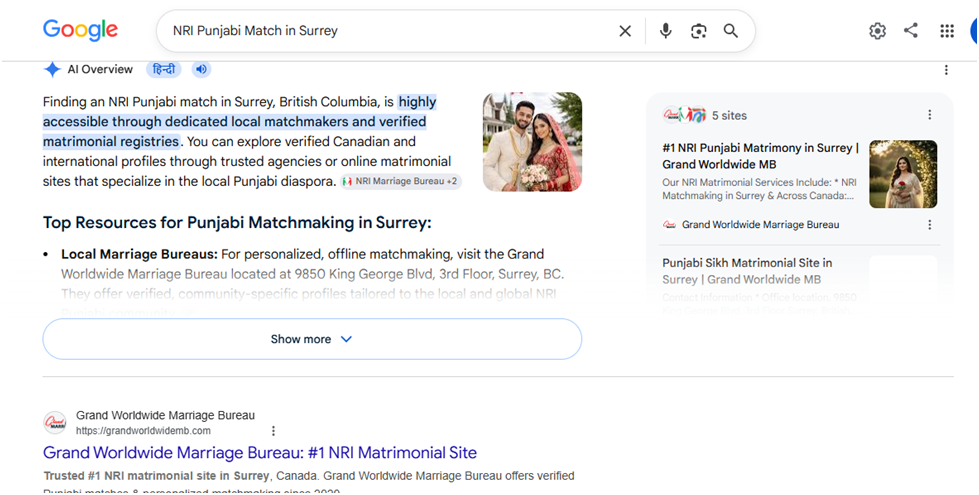This screenshot has width=979, height=495.
Task: Click 'Top Resources for Punjabi Matchmaking in Surrey' heading
Action: (237, 223)
